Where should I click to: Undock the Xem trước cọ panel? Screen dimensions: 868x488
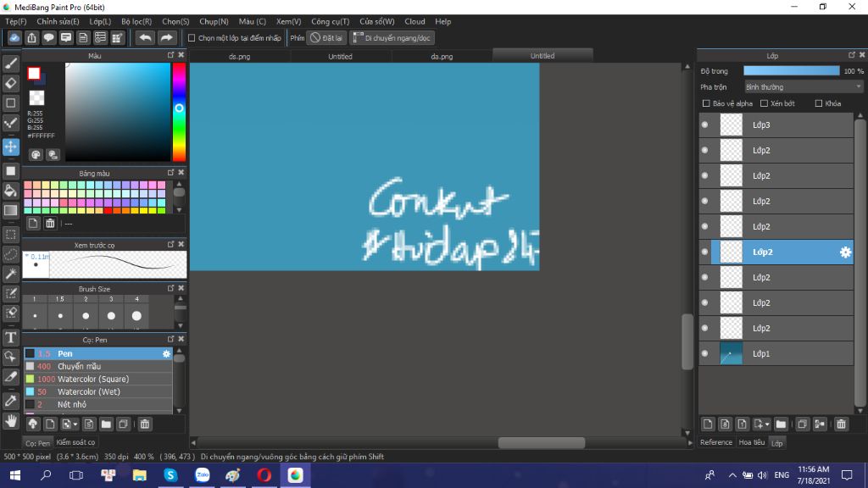[170, 244]
